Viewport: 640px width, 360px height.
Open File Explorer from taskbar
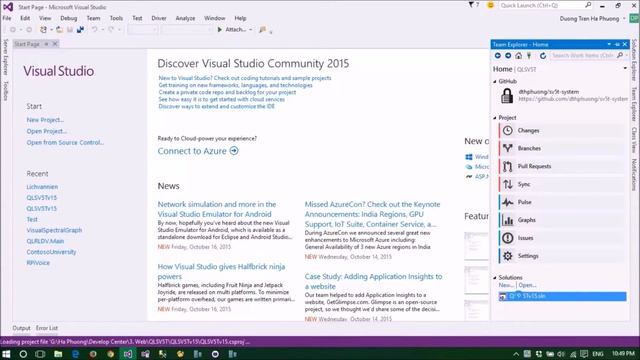click(58, 354)
